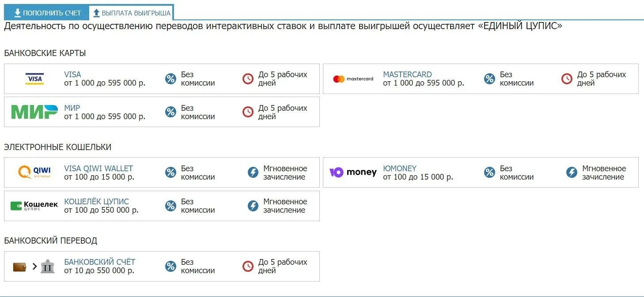Click 'от 100 до 15 000 р.' under ЮMONEY

click(x=418, y=177)
